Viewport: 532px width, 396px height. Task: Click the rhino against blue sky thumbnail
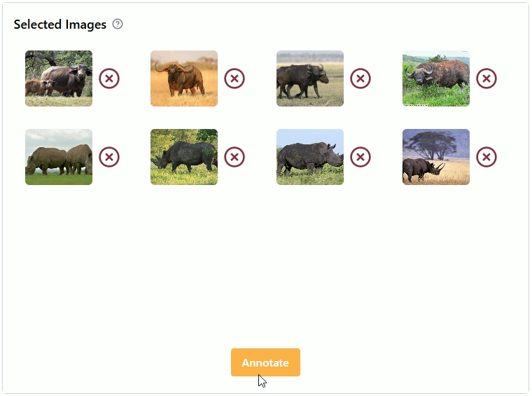(310, 157)
